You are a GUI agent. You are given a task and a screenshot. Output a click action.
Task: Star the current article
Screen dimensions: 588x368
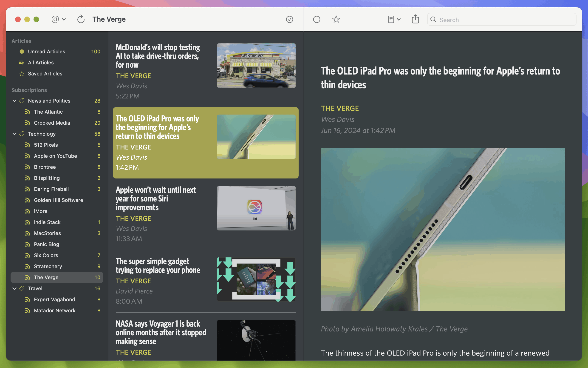(336, 19)
